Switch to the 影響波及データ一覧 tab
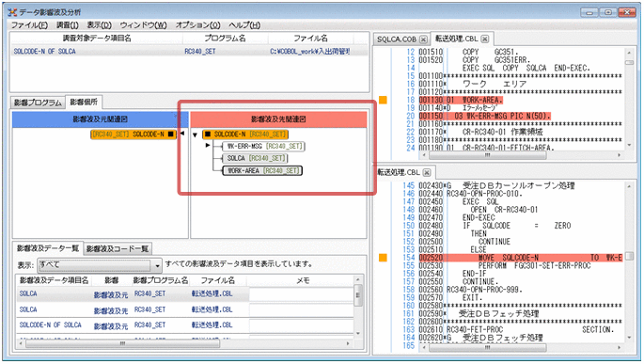 [x=48, y=248]
